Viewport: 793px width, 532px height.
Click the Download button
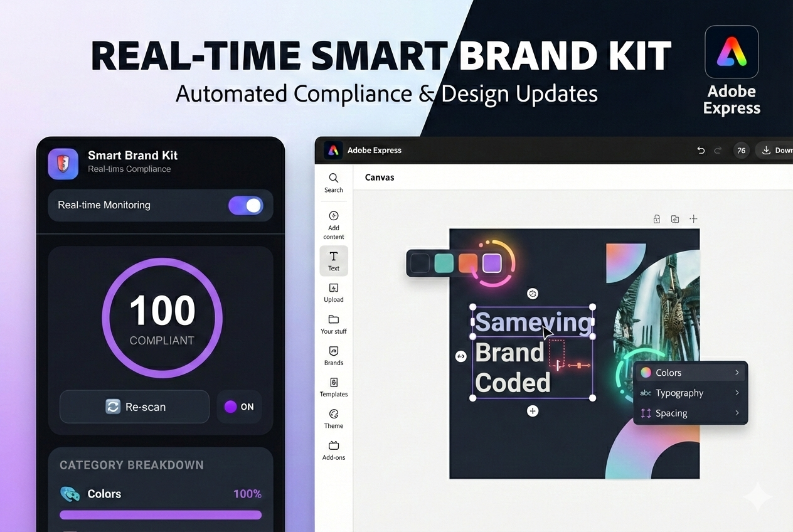pyautogui.click(x=774, y=151)
